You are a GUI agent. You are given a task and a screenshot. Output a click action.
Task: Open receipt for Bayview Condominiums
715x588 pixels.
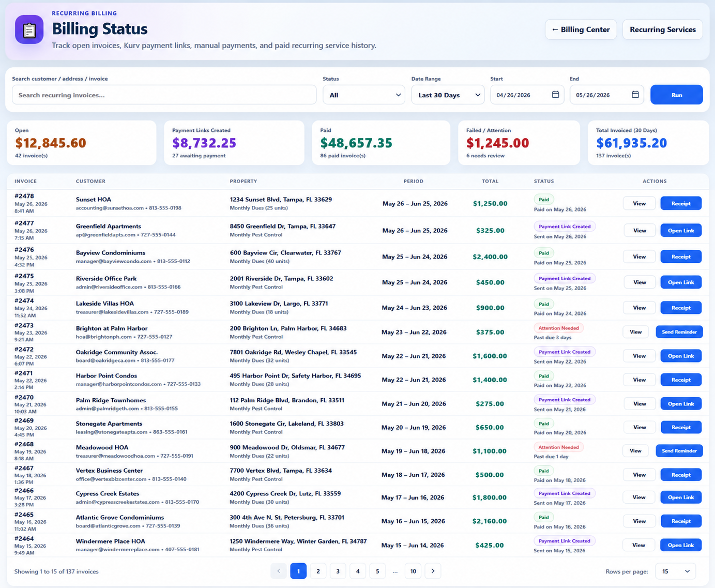point(681,257)
